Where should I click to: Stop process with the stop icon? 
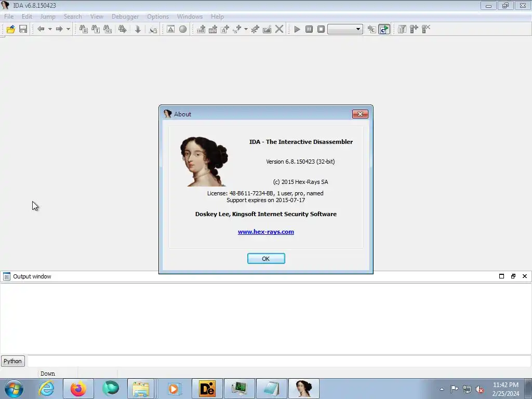pos(321,29)
